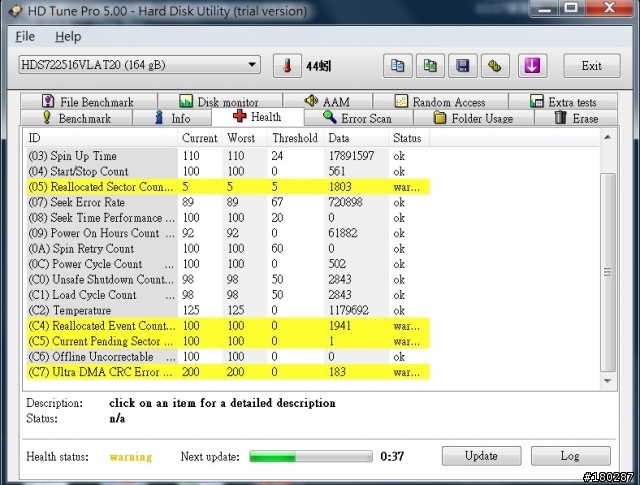640x485 pixels.
Task: Click the data value 1179692
Action: coord(349,310)
